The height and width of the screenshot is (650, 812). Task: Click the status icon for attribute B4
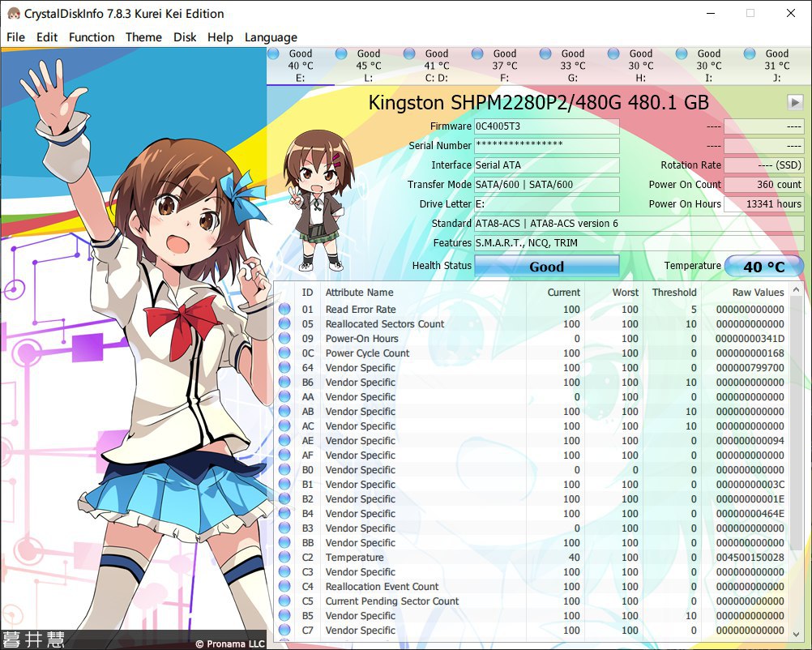pos(284,513)
